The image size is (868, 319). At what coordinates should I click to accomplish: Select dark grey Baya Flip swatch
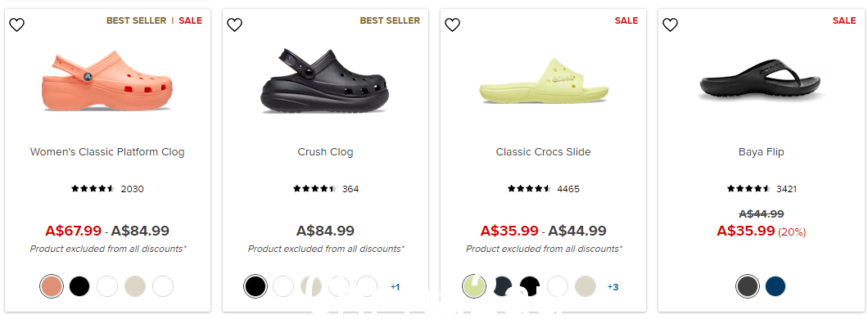(x=748, y=286)
